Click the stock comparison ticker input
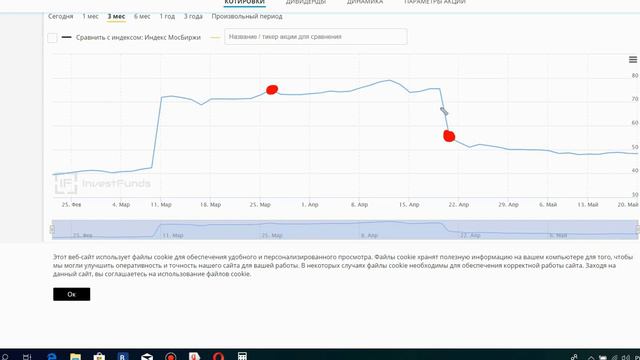 [316, 37]
